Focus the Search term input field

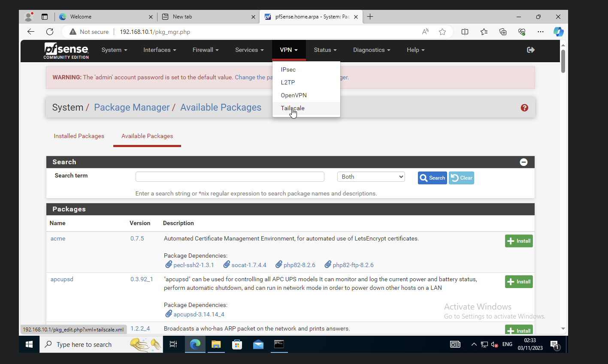coord(230,177)
